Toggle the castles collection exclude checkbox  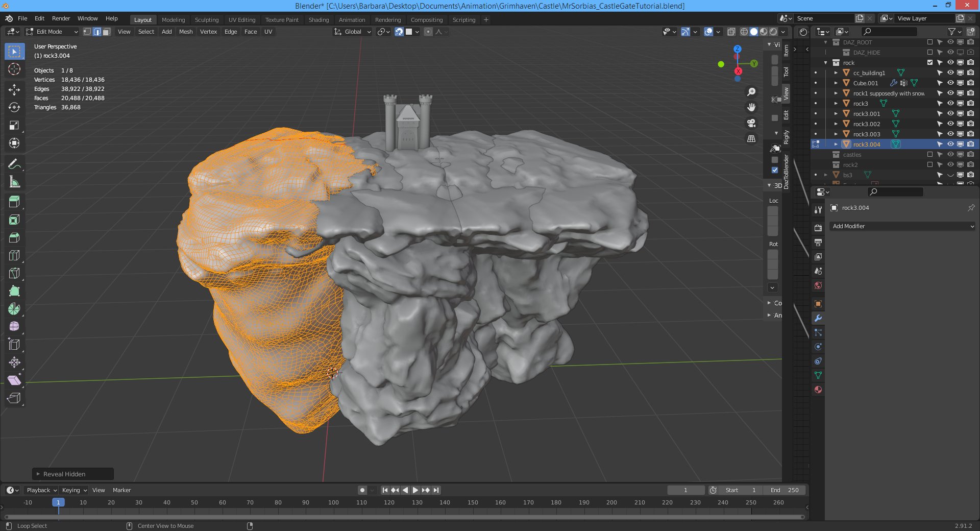coord(929,155)
